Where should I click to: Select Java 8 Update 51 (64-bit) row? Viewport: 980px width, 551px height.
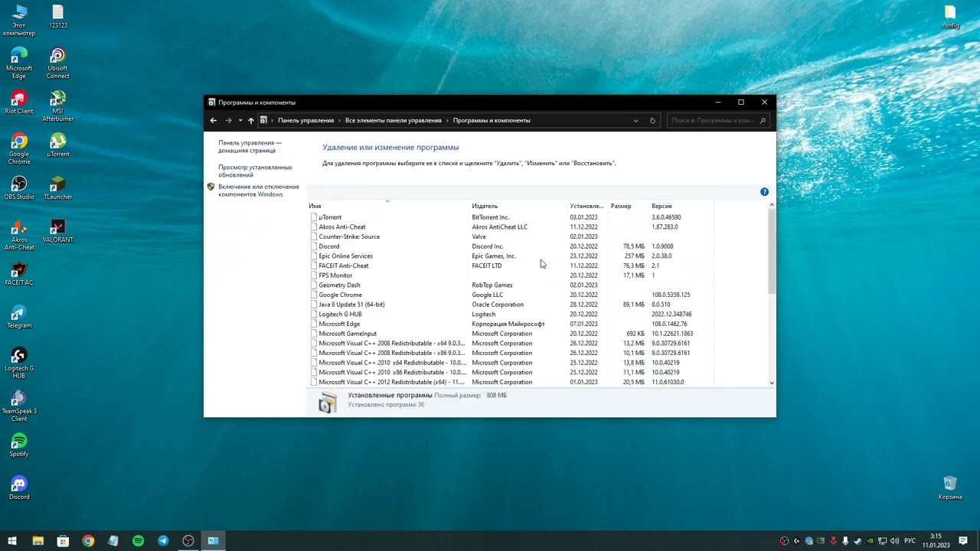[511, 305]
